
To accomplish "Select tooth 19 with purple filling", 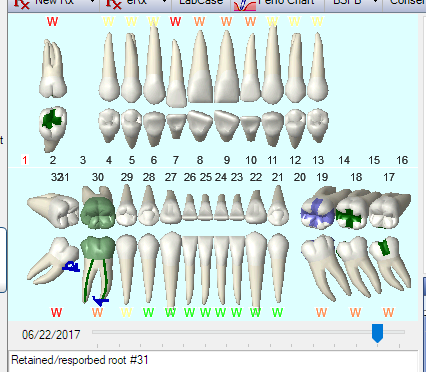I will [318, 211].
